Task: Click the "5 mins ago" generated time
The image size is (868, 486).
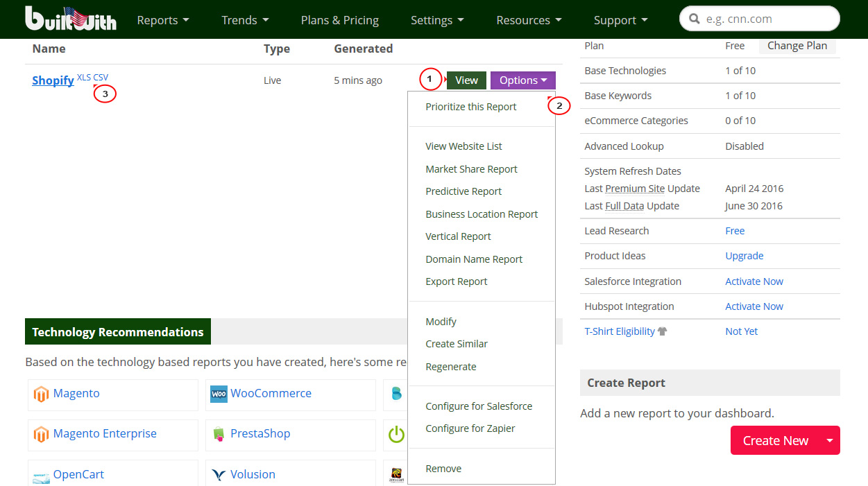Action: [358, 80]
